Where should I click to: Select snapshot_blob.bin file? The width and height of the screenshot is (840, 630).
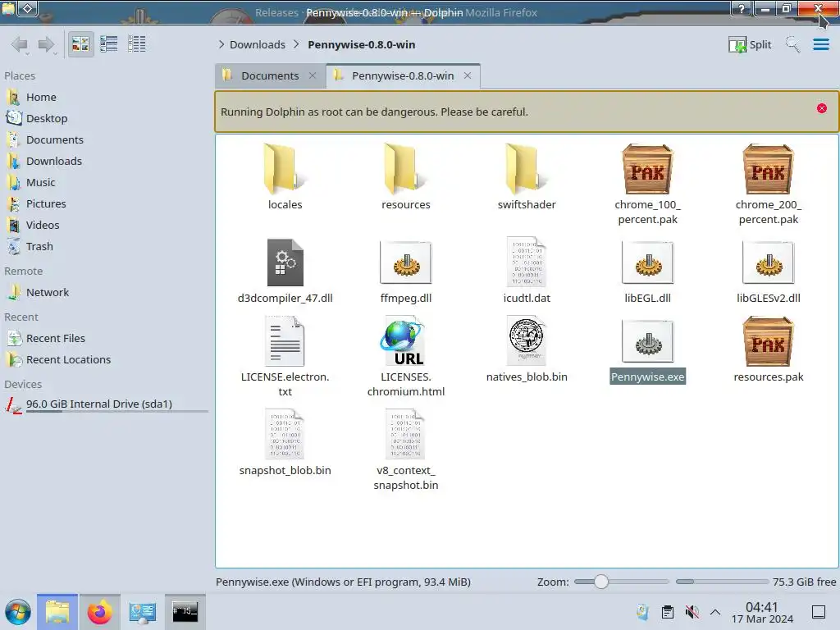tap(285, 443)
